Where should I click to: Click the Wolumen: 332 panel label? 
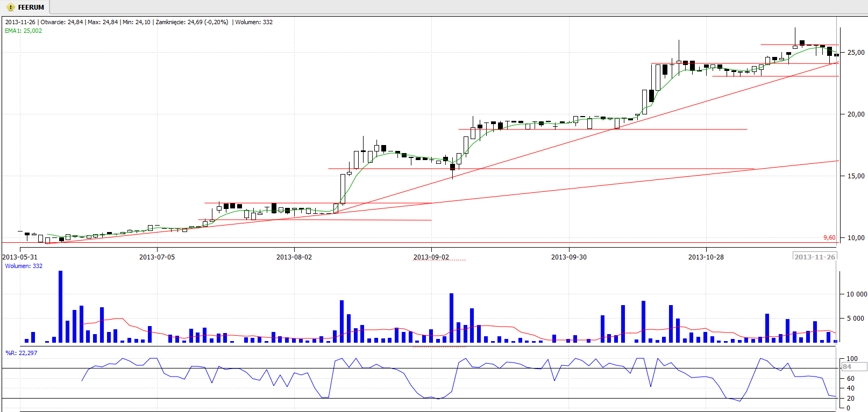click(x=24, y=266)
